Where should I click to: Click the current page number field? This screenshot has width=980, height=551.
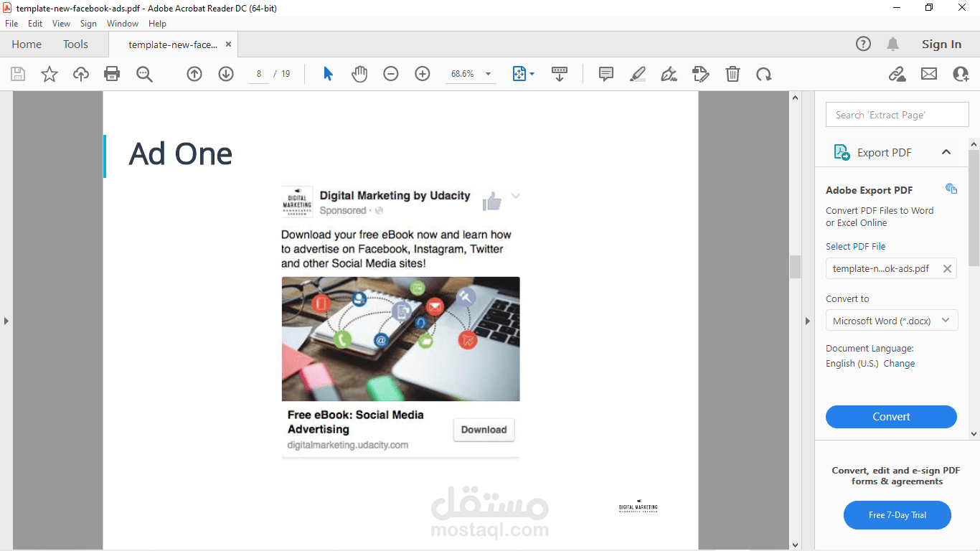[x=259, y=74]
